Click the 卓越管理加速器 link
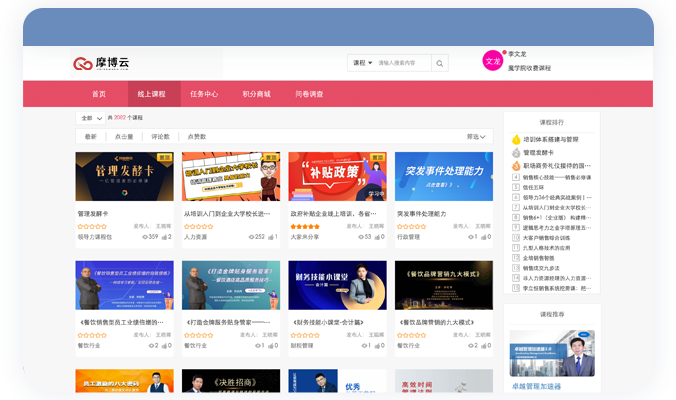676x400 pixels. 536,387
